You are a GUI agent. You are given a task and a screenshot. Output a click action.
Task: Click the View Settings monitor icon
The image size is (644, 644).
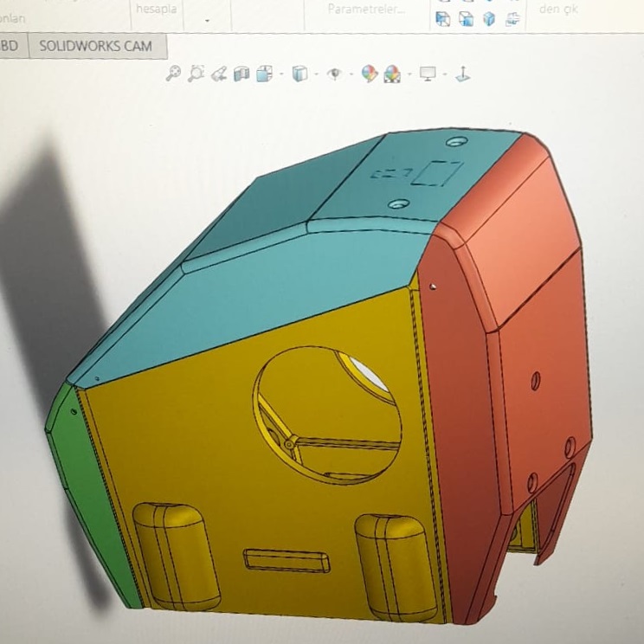tap(428, 74)
